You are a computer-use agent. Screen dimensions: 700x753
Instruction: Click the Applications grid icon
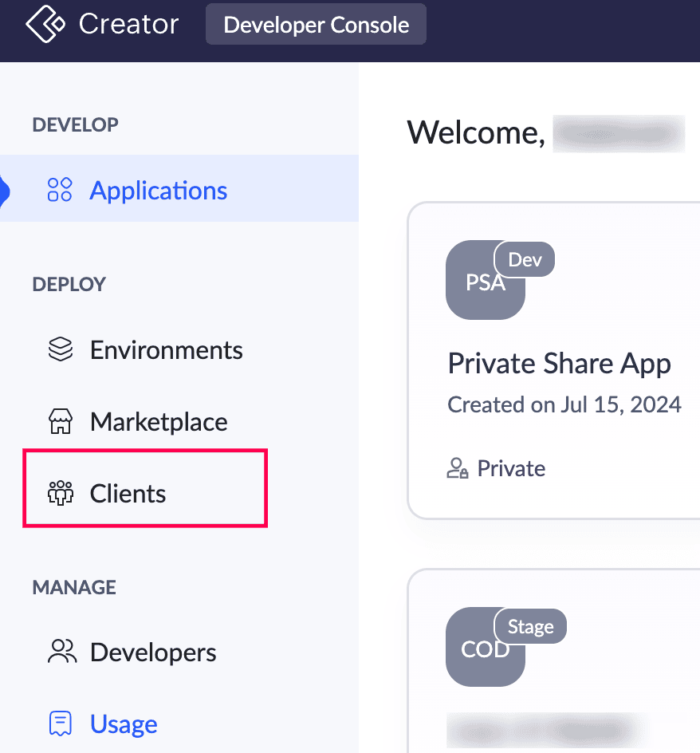[60, 190]
